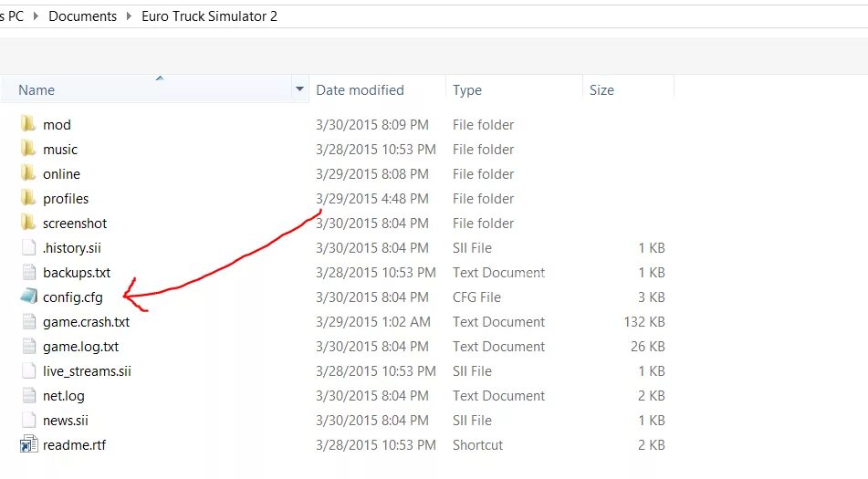Select the file named net.log
Viewport: 868px width, 479px height.
[64, 395]
